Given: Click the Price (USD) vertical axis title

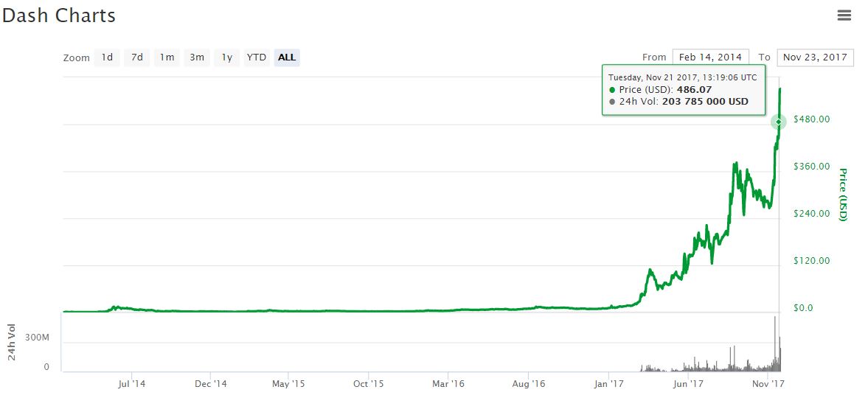Looking at the screenshot, I should pos(842,195).
